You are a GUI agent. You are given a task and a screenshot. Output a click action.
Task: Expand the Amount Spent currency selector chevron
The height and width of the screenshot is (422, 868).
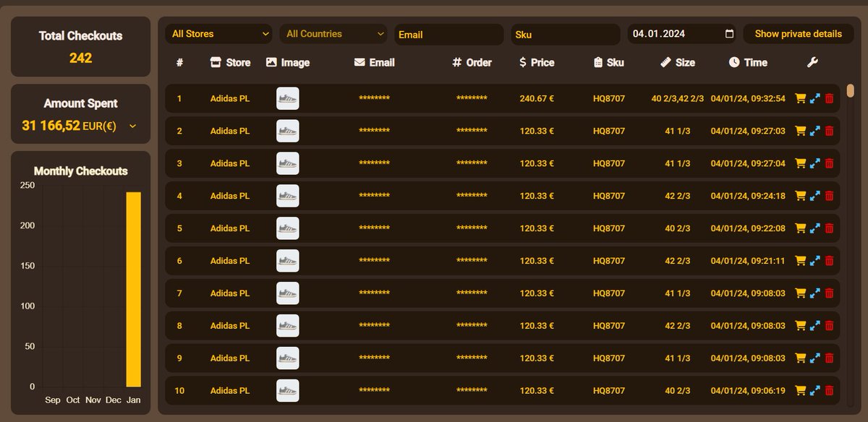coord(132,126)
